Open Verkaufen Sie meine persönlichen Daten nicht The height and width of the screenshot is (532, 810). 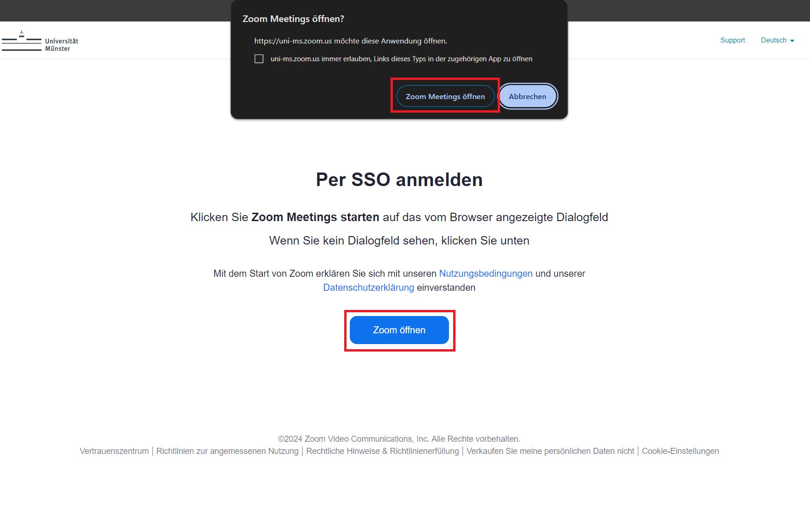(x=550, y=451)
